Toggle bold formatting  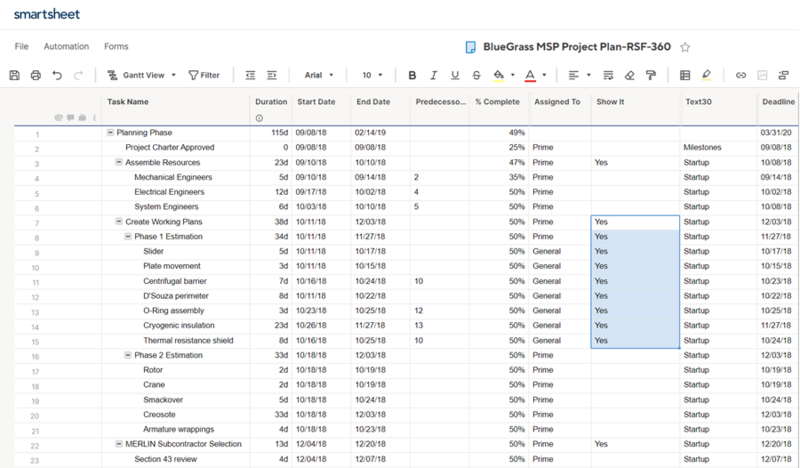412,75
